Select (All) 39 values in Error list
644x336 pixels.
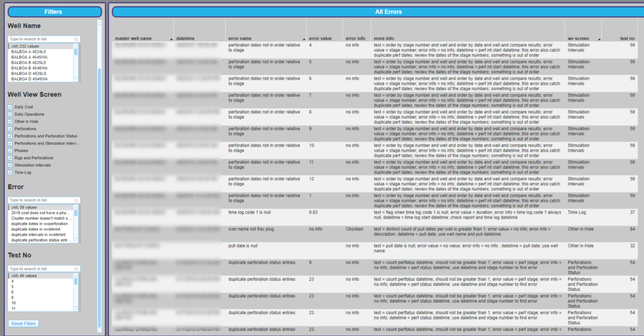[x=41, y=208]
